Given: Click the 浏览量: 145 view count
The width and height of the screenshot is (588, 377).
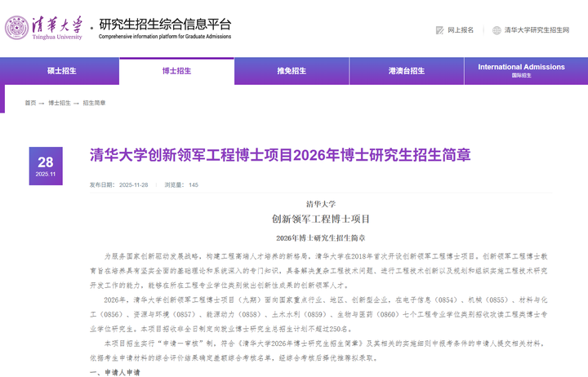Looking at the screenshot, I should click(x=181, y=184).
